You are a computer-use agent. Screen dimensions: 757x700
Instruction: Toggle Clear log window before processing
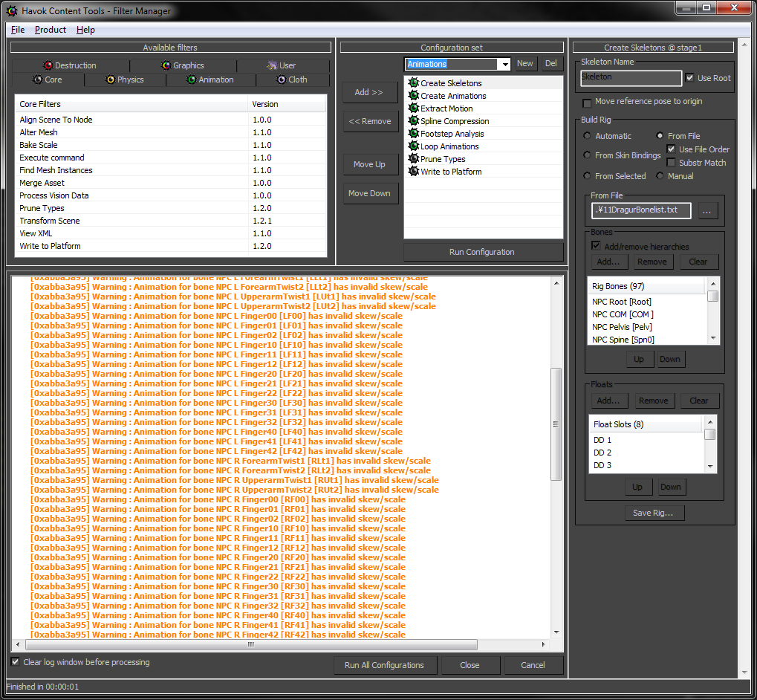(x=15, y=662)
